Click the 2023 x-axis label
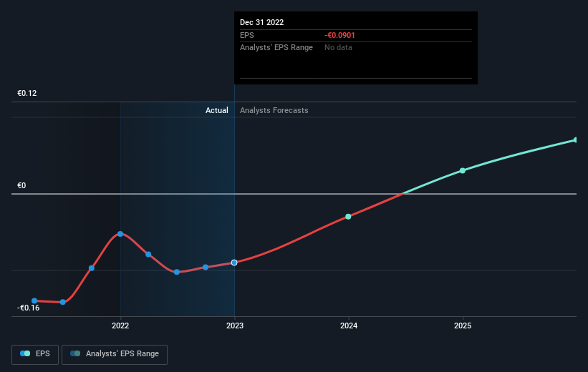The image size is (588, 372). click(235, 325)
